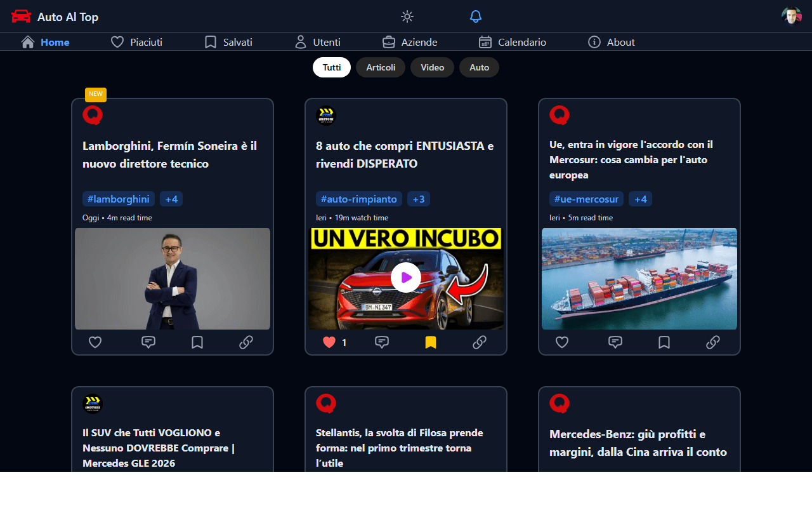Click the #lamborghini tag
The height and width of the screenshot is (508, 812).
pos(119,199)
